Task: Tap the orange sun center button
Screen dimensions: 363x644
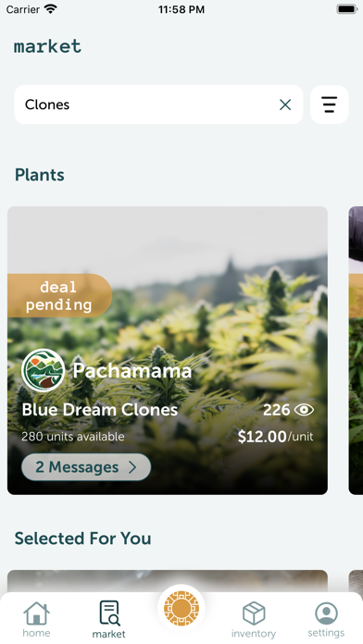Action: [181, 608]
